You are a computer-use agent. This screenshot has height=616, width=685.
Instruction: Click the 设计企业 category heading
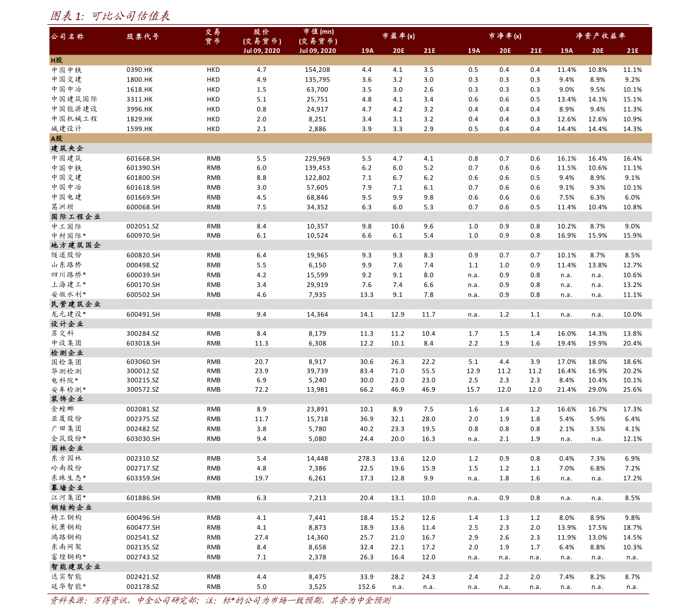click(67, 324)
